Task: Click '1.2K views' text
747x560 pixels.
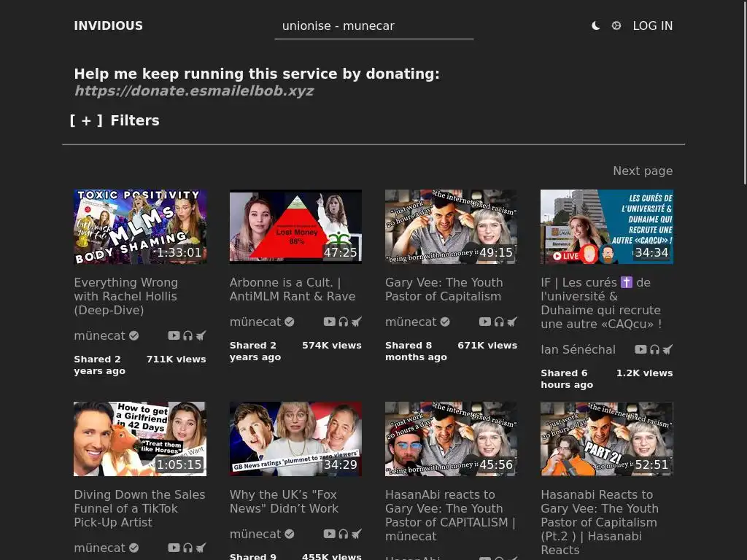Action: pyautogui.click(x=645, y=373)
